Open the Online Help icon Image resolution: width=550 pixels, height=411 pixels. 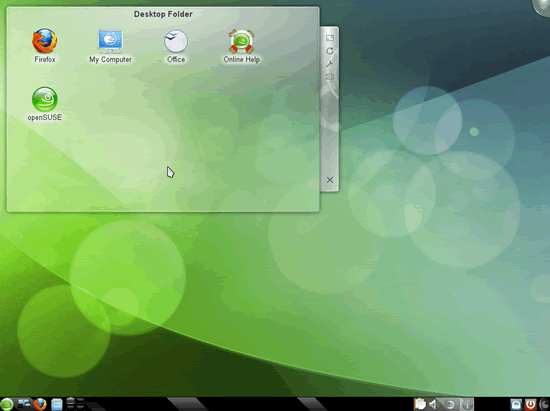(x=241, y=41)
